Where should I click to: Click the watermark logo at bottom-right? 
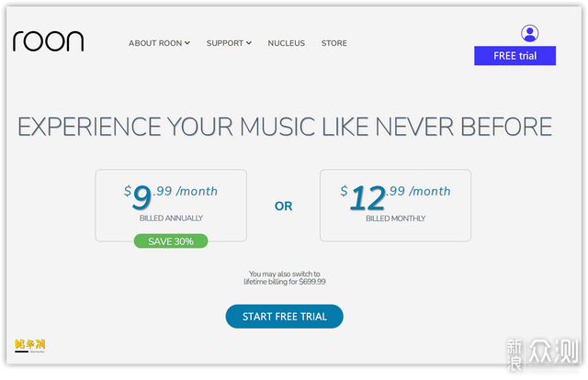pyautogui.click(x=548, y=352)
